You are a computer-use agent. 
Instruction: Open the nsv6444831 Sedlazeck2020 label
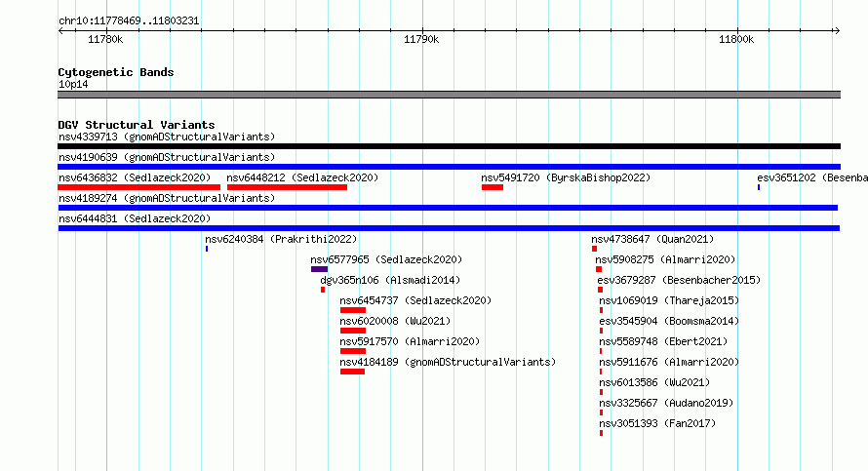(135, 218)
